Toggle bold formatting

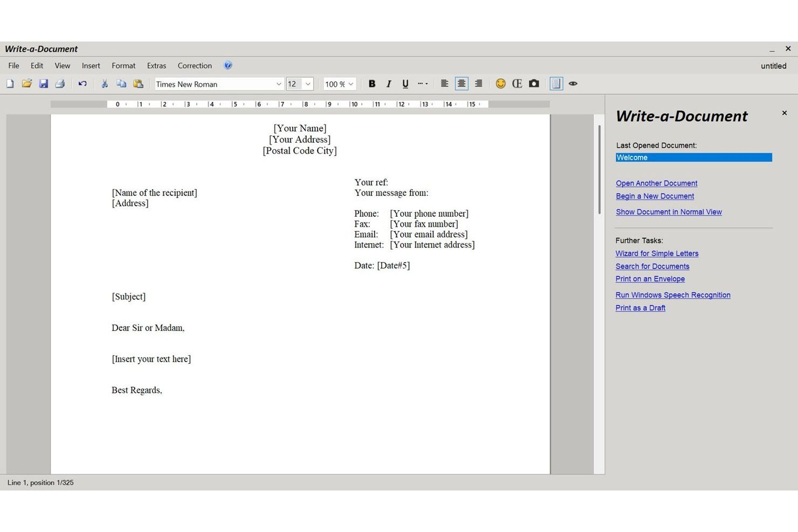click(372, 84)
